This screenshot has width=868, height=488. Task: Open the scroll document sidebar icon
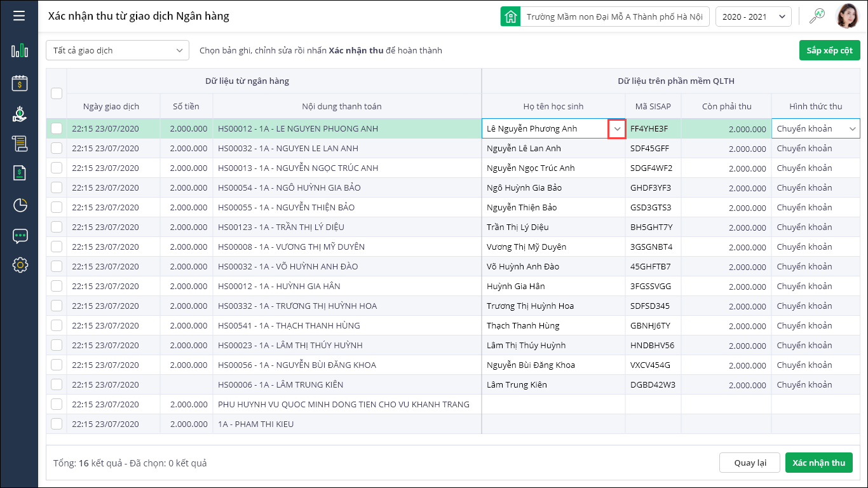click(20, 143)
